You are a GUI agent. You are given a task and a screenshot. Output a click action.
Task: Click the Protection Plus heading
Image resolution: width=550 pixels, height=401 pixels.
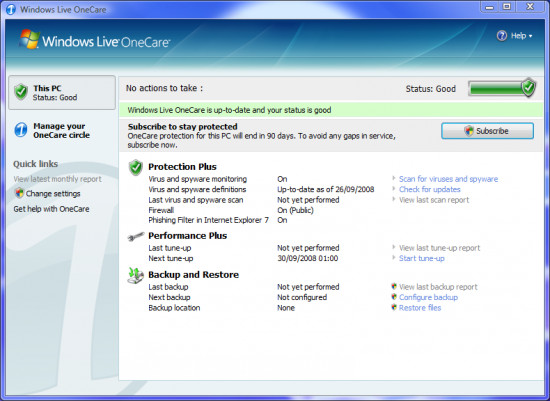[182, 167]
